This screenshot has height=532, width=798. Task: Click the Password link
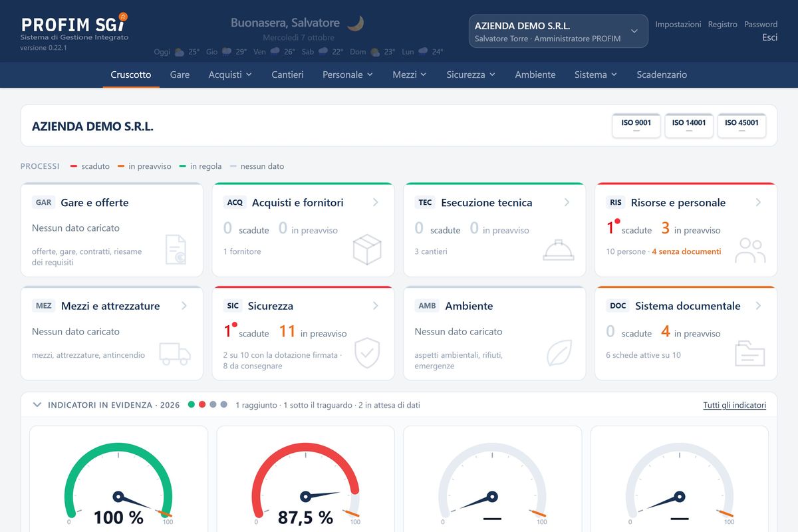click(761, 24)
